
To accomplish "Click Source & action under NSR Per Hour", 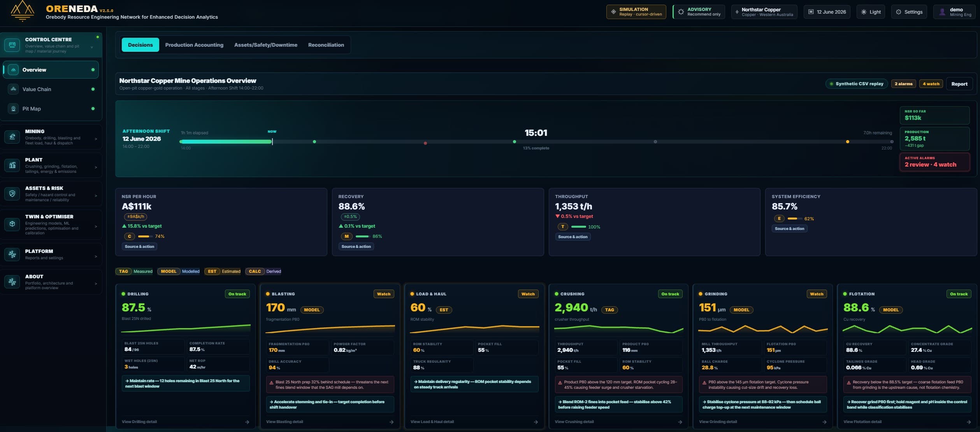I will [139, 246].
